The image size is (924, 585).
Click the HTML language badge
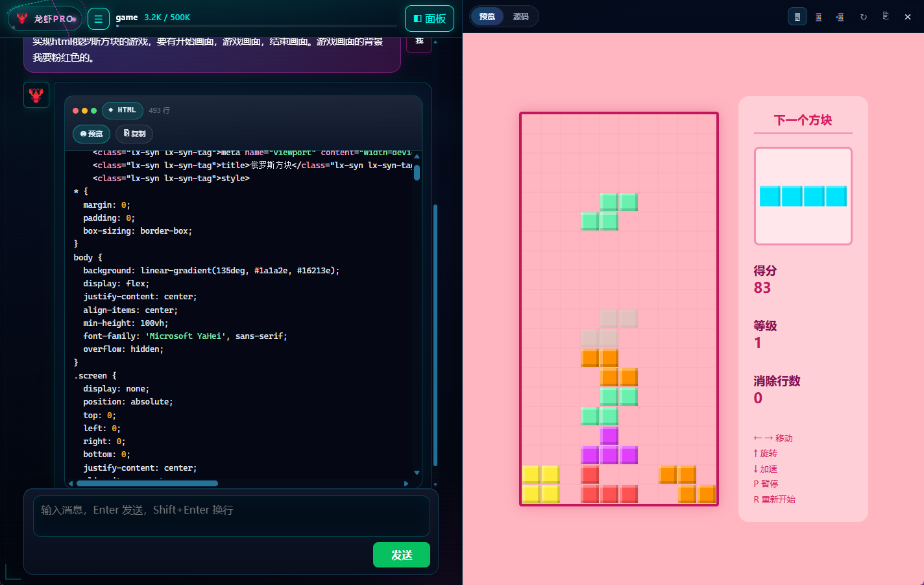123,110
